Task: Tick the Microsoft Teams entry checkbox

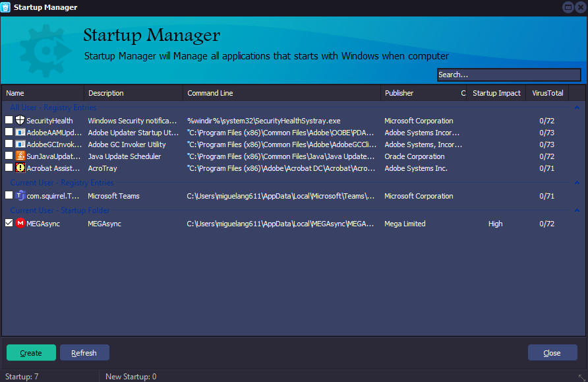Action: click(9, 196)
